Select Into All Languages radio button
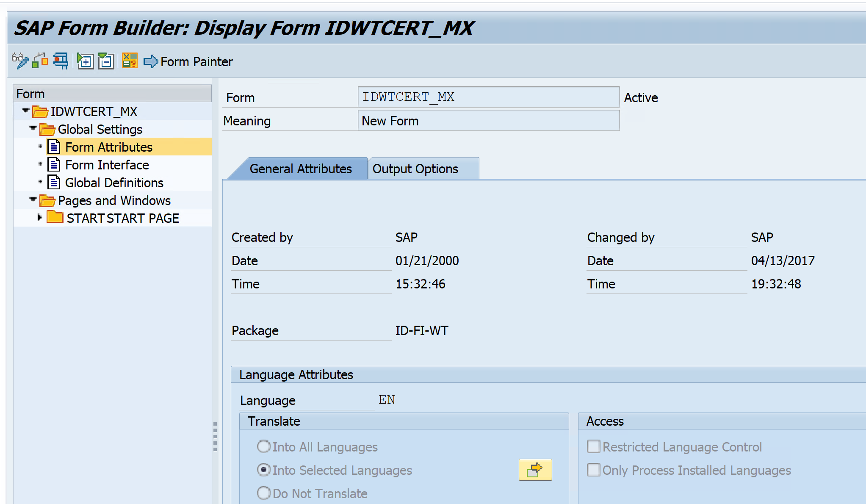Viewport: 866px width, 504px height. [263, 446]
